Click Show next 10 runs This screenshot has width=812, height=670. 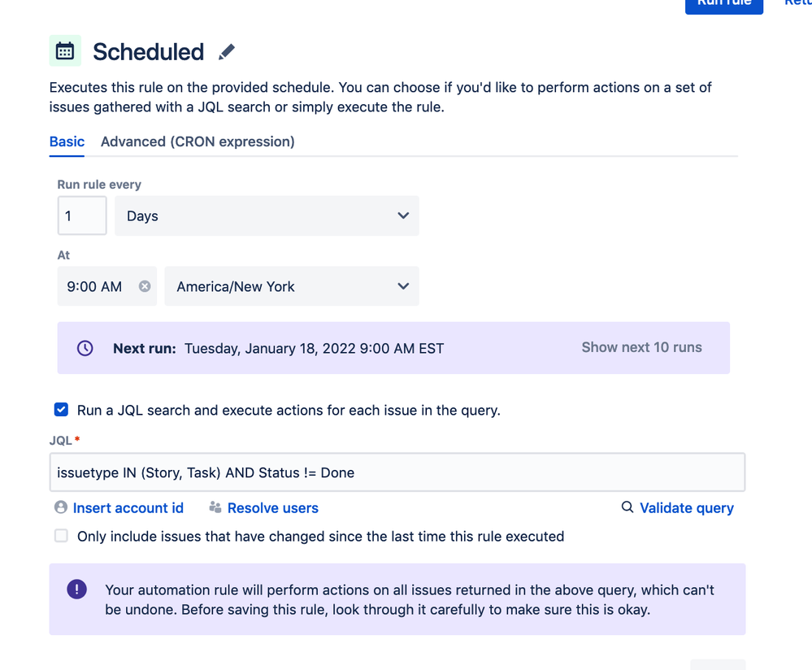click(x=641, y=347)
